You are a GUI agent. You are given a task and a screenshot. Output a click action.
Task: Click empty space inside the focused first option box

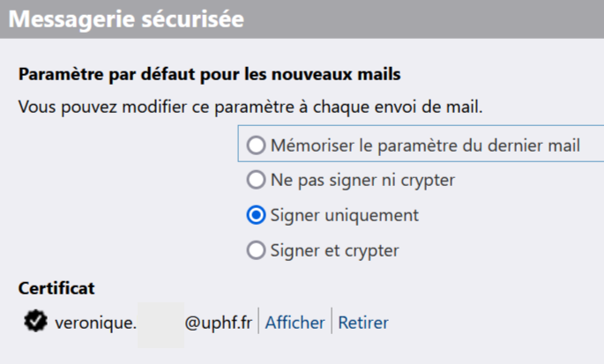[x=591, y=145]
